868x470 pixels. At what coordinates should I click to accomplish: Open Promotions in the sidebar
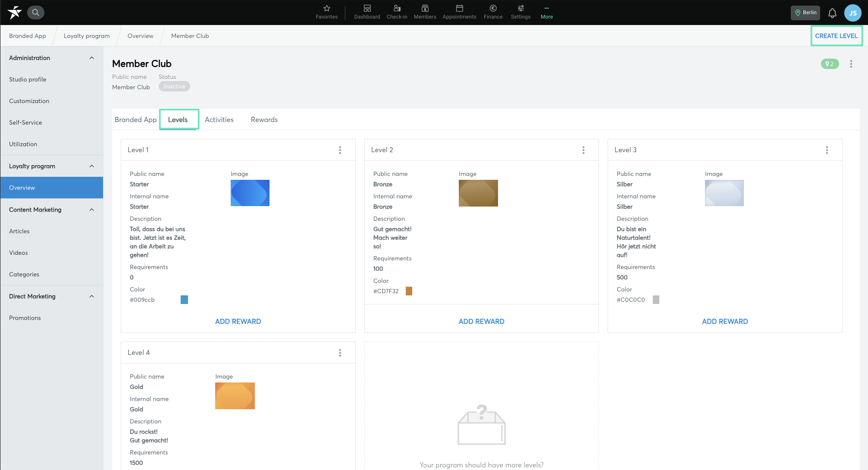(x=52, y=318)
